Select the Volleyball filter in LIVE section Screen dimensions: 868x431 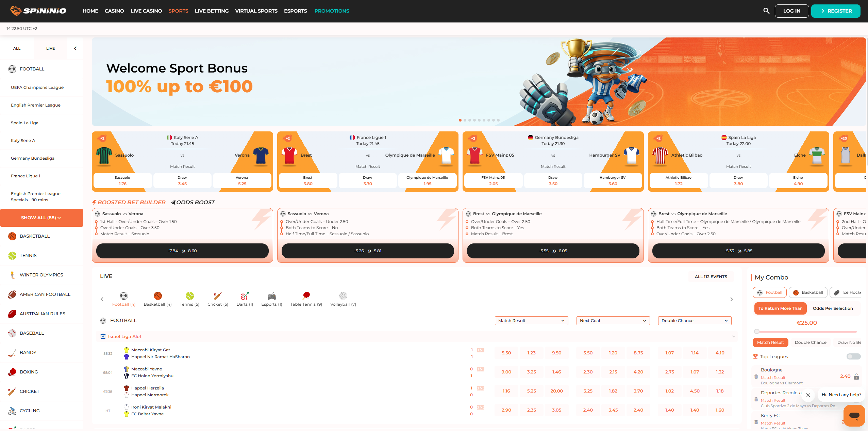click(343, 299)
